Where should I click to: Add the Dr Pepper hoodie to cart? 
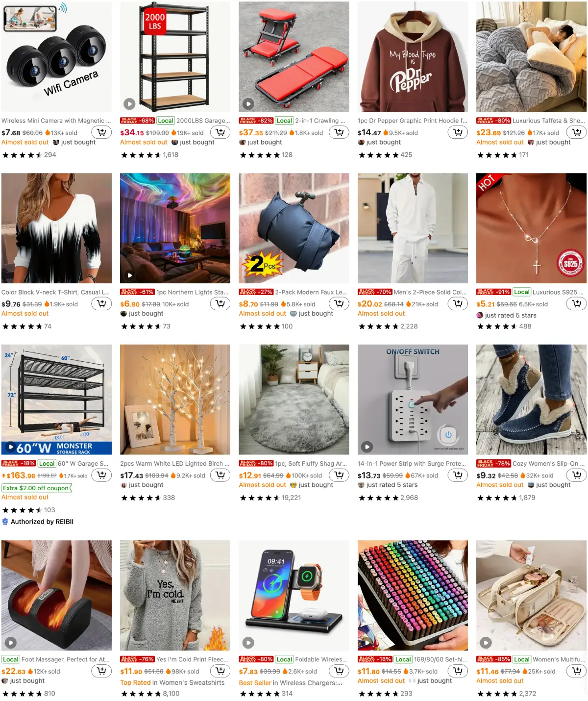click(x=458, y=132)
